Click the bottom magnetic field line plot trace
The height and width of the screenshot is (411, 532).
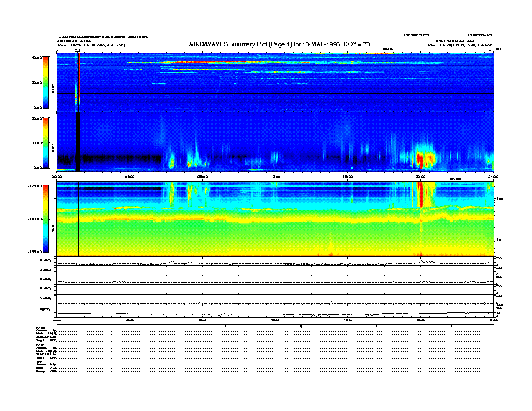[275, 314]
